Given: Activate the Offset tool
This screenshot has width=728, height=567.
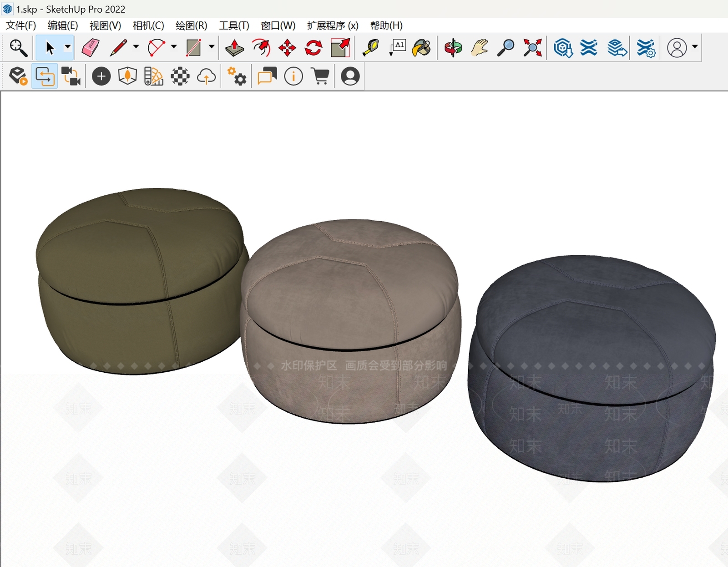Looking at the screenshot, I should (x=261, y=47).
